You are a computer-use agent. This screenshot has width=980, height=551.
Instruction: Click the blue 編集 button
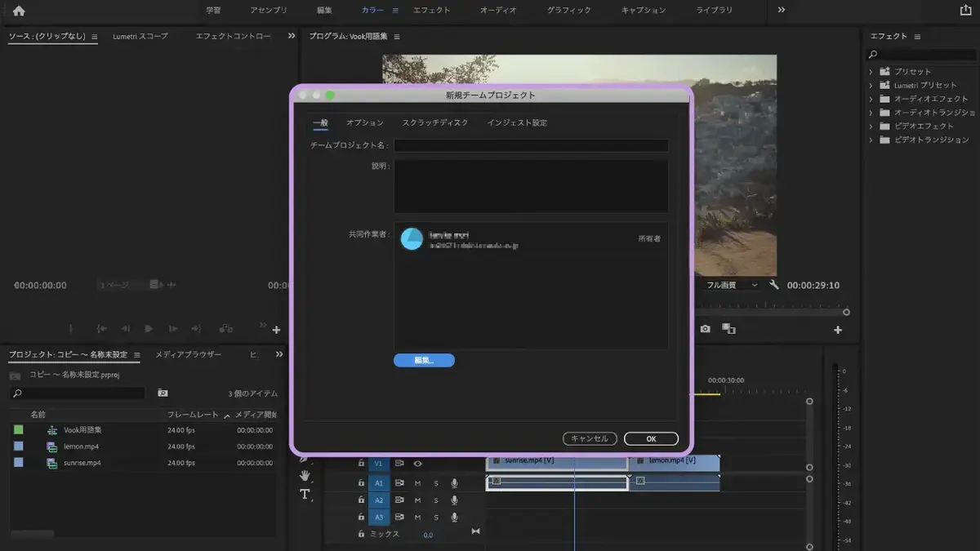click(424, 360)
